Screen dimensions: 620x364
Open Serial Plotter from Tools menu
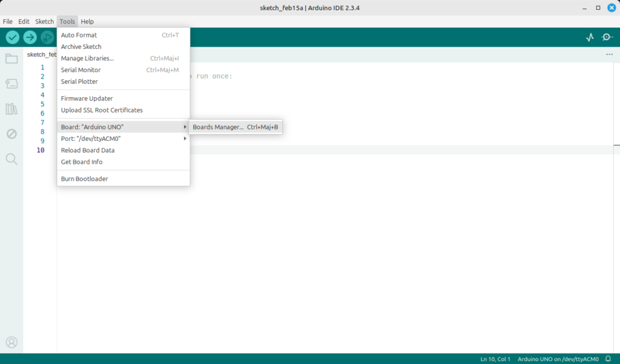(x=124, y=82)
